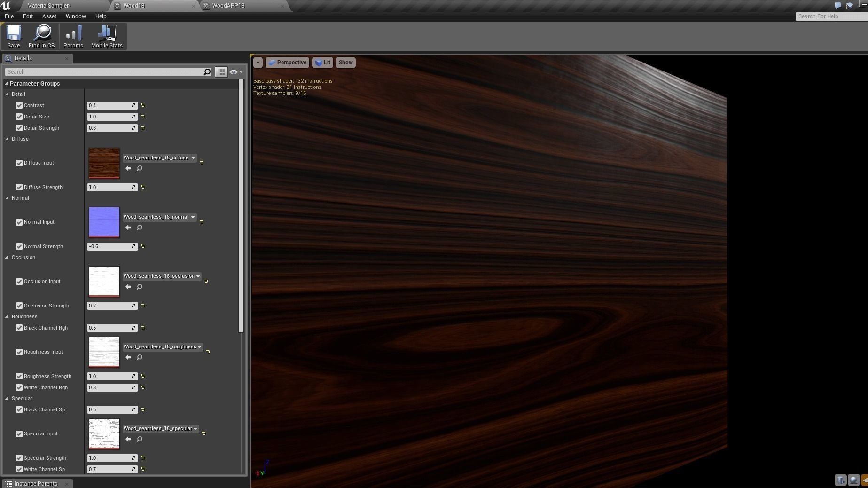Uncheck the Normal Strength parameter
The height and width of the screenshot is (488, 868).
coord(19,246)
